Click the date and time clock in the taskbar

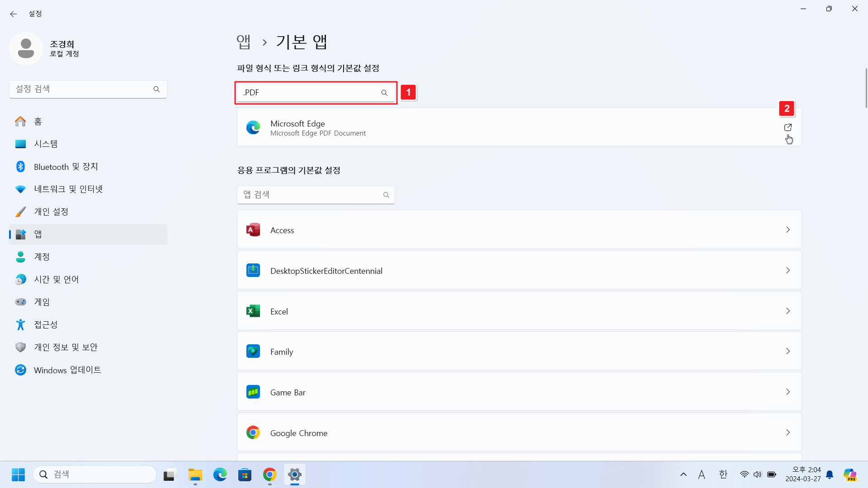pyautogui.click(x=803, y=474)
